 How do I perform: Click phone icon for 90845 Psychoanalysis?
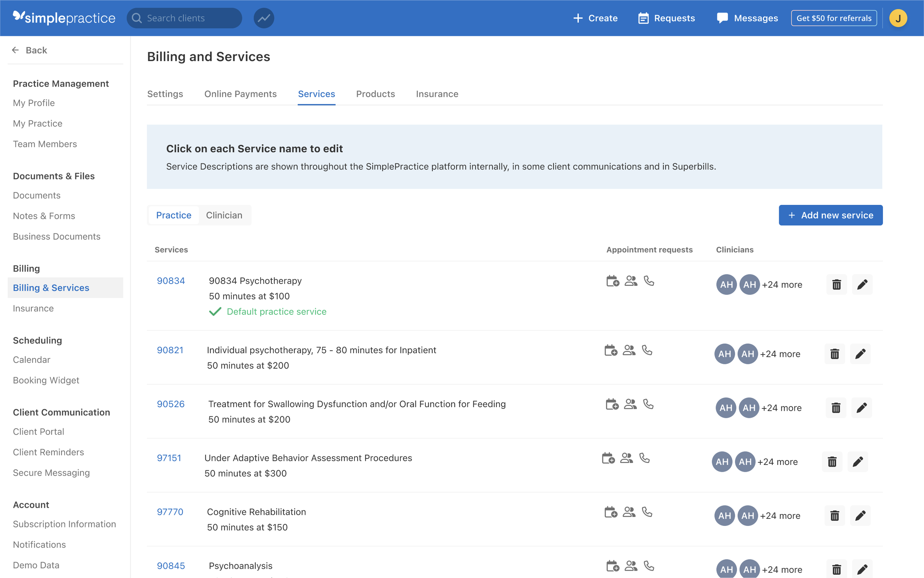(649, 565)
